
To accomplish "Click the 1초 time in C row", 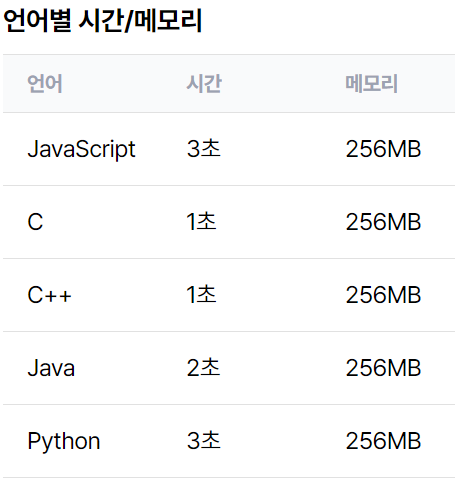I will [201, 221].
